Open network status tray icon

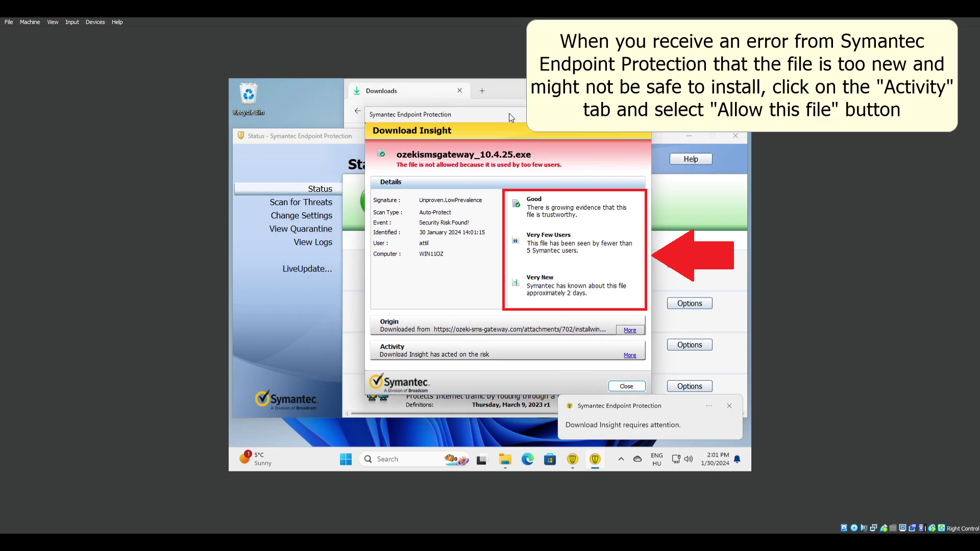[676, 459]
